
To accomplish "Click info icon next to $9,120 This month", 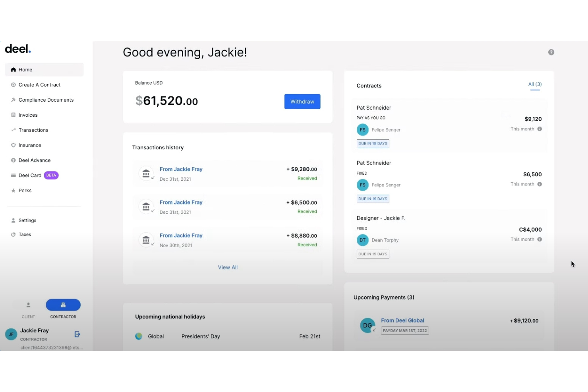I will click(x=540, y=129).
